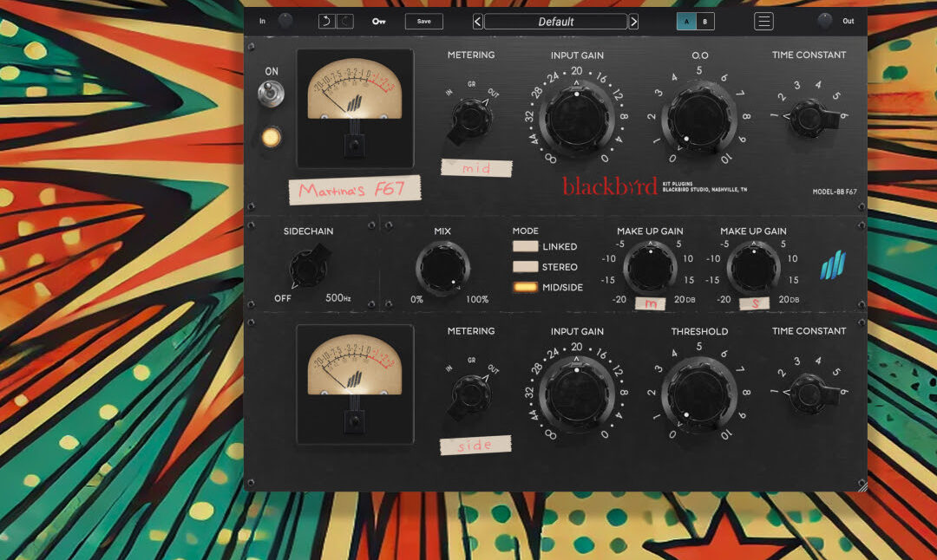Click the side tape label
Viewport: 937px width, 560px height.
475,446
